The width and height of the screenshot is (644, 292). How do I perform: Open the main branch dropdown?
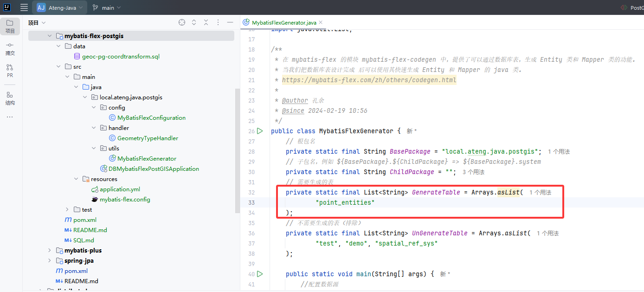click(107, 7)
